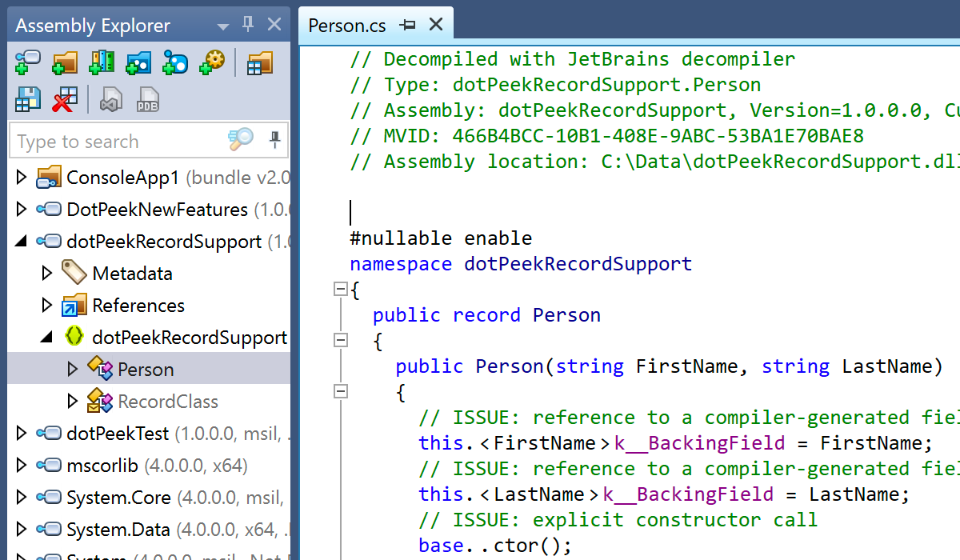
Task: Expand the ConsoleApp1 tree node
Action: pyautogui.click(x=22, y=178)
